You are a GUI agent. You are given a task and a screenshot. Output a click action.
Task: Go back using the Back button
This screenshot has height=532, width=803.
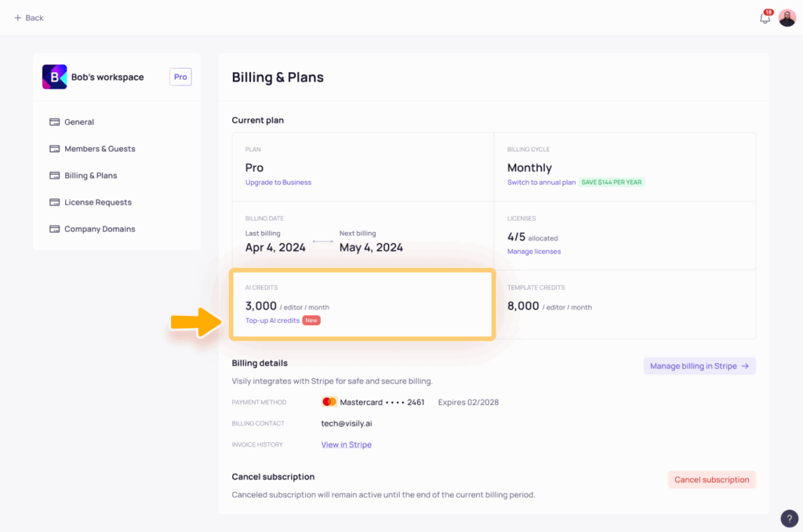[x=29, y=18]
